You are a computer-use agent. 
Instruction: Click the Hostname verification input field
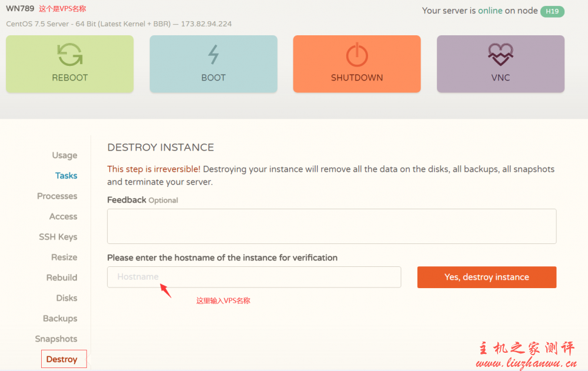[x=254, y=277]
